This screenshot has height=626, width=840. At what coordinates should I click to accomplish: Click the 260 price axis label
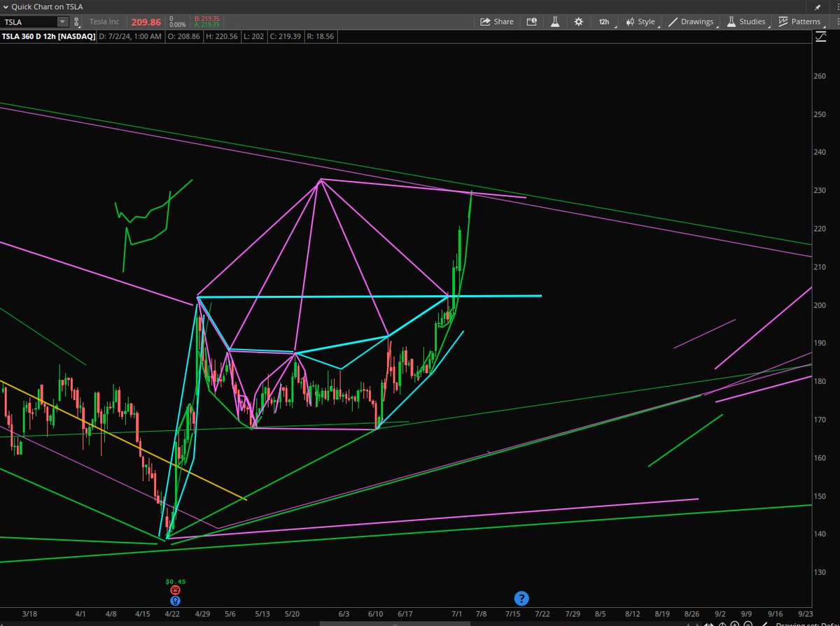(x=820, y=76)
